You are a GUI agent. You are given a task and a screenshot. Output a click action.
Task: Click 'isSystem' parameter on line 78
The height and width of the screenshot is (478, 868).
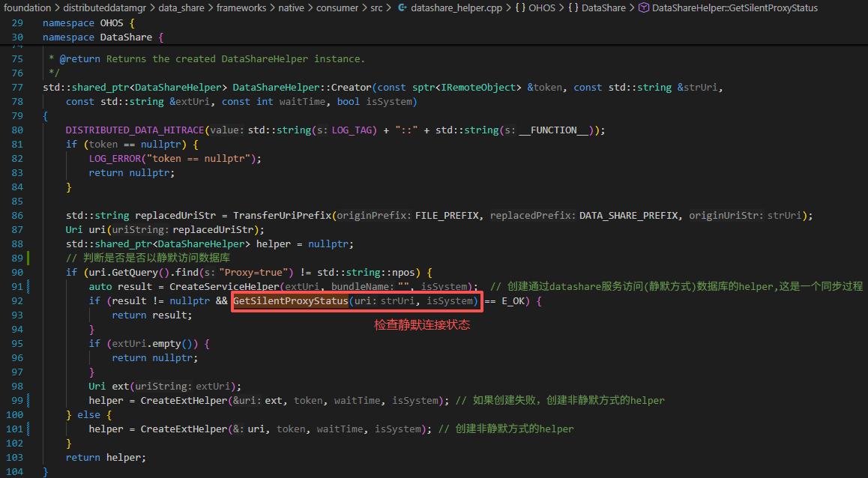click(389, 102)
